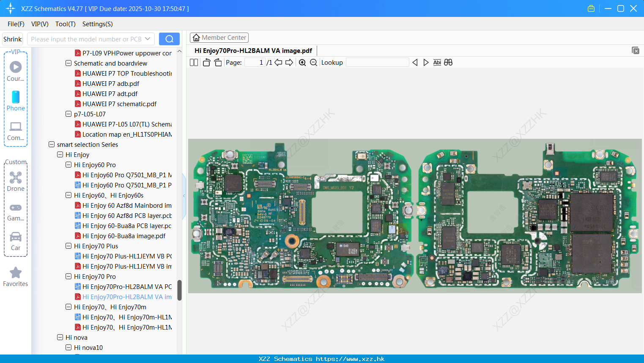
Task: Rotate the page counterclockwise
Action: click(206, 63)
